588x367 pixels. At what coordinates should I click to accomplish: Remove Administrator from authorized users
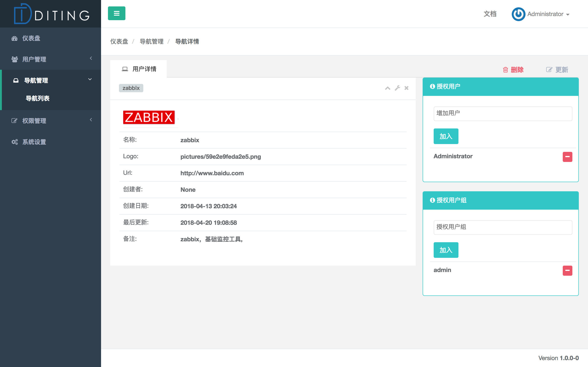[567, 157]
